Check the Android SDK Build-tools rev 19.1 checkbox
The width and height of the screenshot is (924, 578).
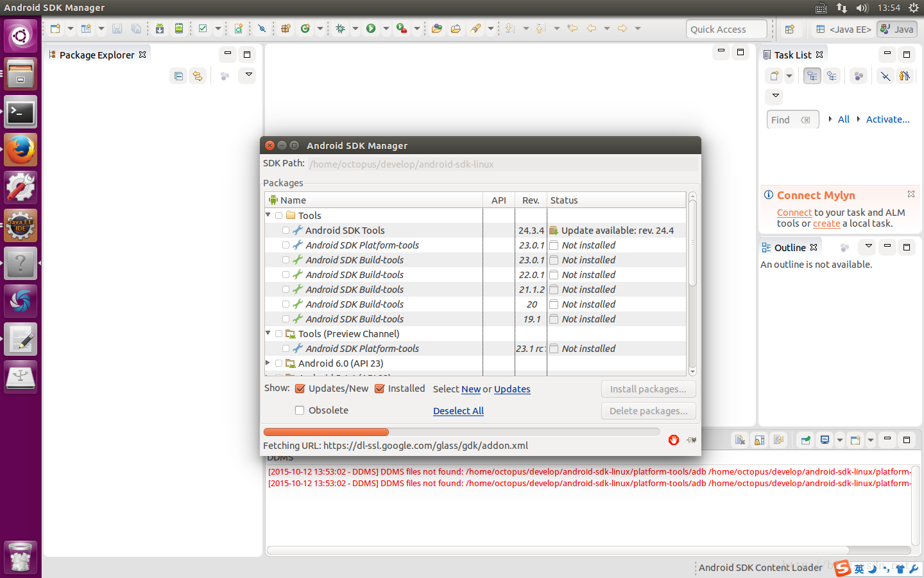pyautogui.click(x=286, y=319)
